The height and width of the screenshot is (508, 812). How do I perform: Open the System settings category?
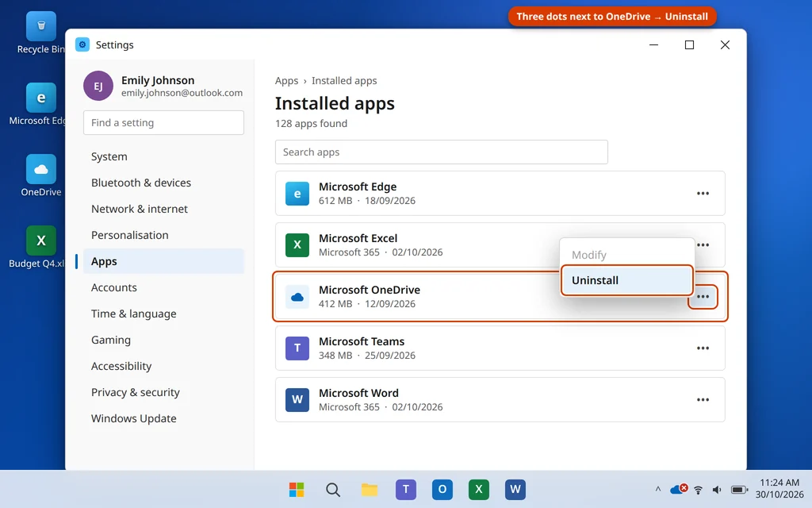[x=163, y=156]
